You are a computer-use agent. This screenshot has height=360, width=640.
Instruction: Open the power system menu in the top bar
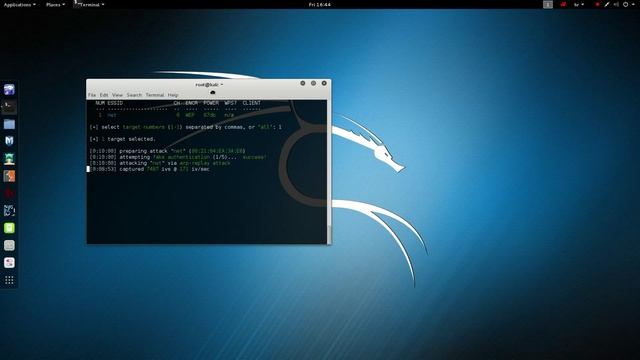(x=628, y=4)
